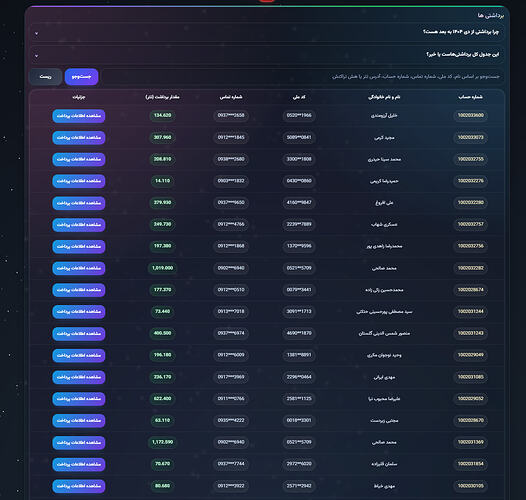Click the برداشتی ها section title
This screenshot has width=526, height=500.
coord(491,15)
